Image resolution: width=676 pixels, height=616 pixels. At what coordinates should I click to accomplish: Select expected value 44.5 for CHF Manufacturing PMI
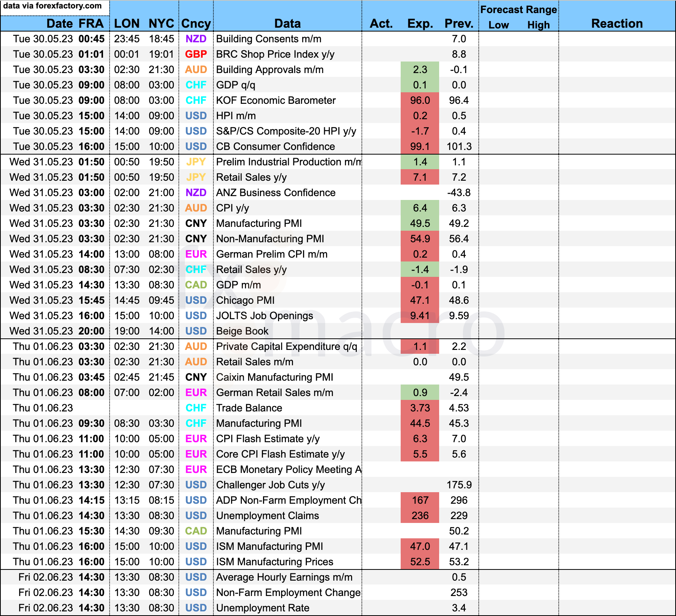[x=420, y=423]
